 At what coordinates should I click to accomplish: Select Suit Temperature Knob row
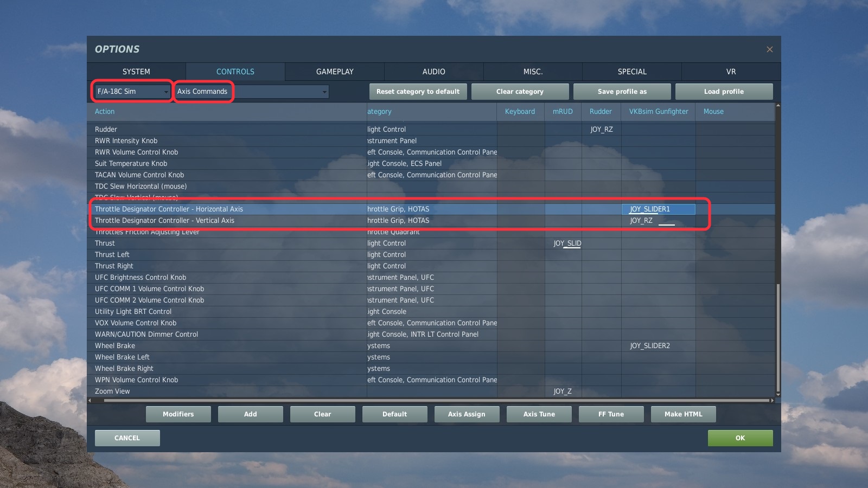pyautogui.click(x=431, y=164)
